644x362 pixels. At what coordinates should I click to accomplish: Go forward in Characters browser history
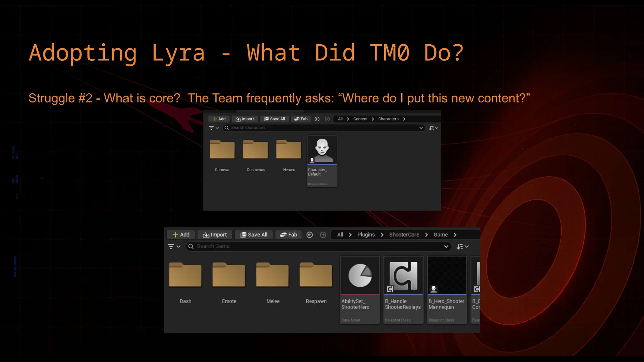[327, 119]
